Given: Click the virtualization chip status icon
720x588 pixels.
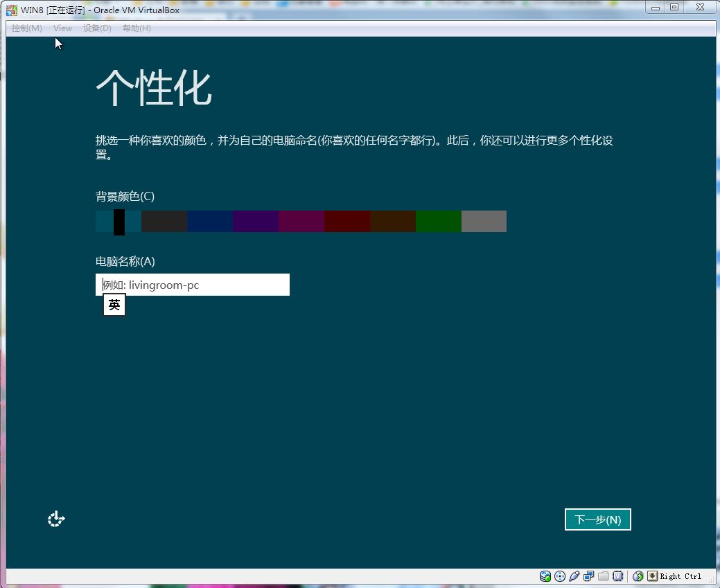Looking at the screenshot, I should (618, 576).
